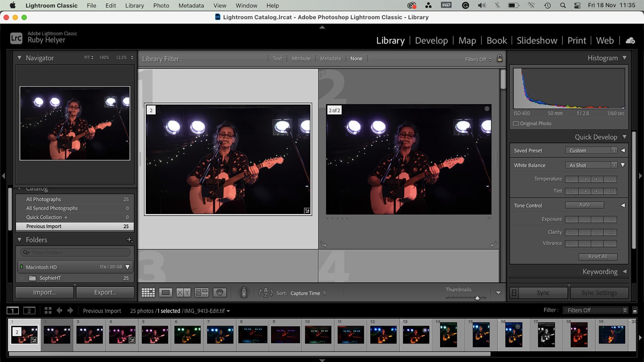Toggle the filmstrip filter switch
Screen dimensions: 644x362
coord(635,310)
